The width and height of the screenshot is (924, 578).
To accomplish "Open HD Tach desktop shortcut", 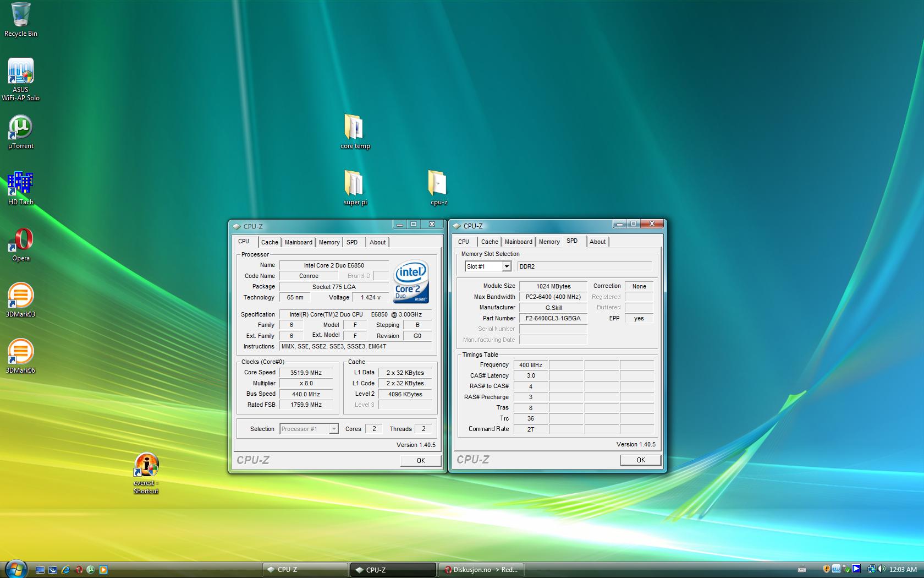I will 21,189.
